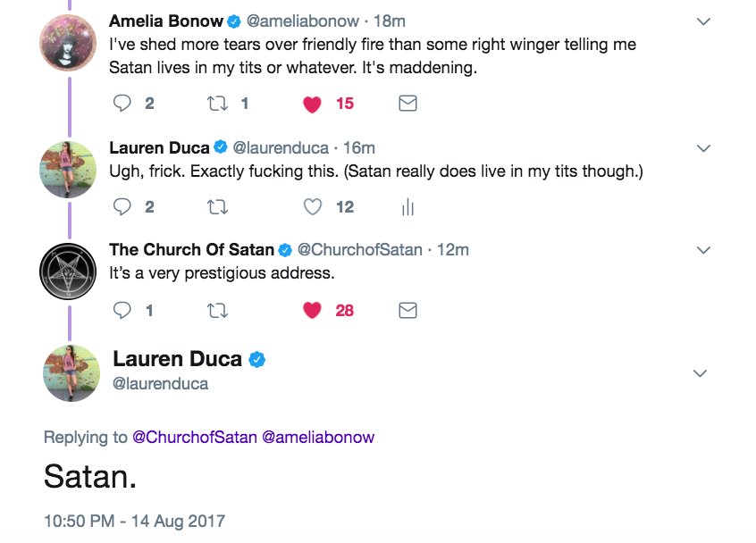Reply to The Church Of Satan tweet
The image size is (756, 543).
[123, 311]
